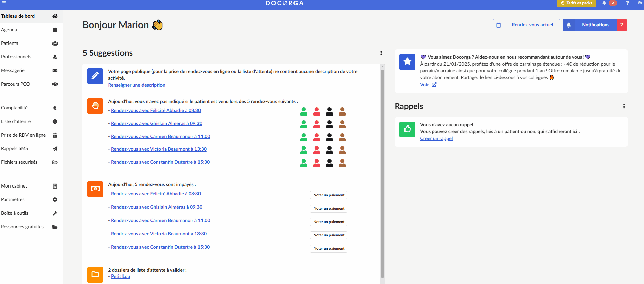Viewport: 644px width, 284px height.
Task: Open Parcours PCO in the sidebar
Action: point(31,84)
